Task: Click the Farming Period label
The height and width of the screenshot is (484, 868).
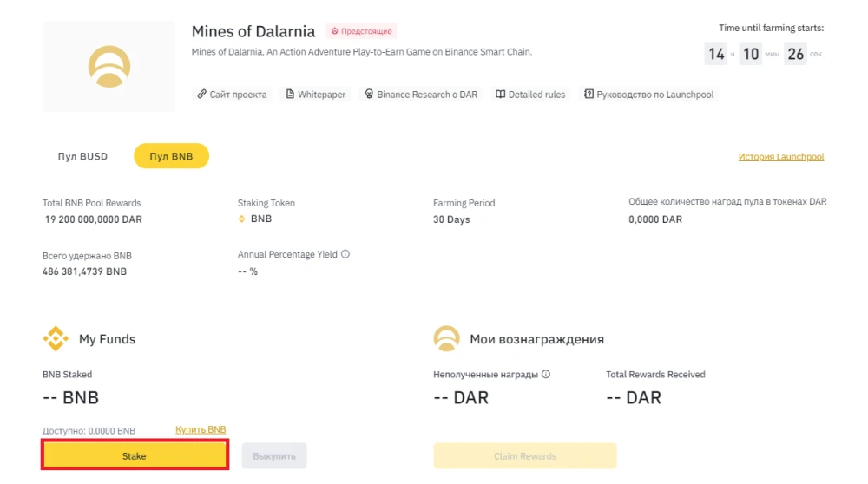Action: pyautogui.click(x=464, y=203)
